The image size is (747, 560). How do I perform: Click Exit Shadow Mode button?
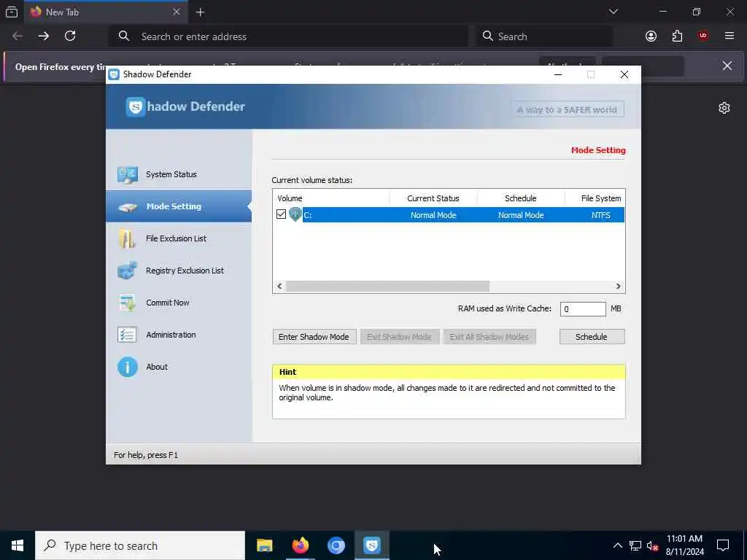tap(399, 337)
